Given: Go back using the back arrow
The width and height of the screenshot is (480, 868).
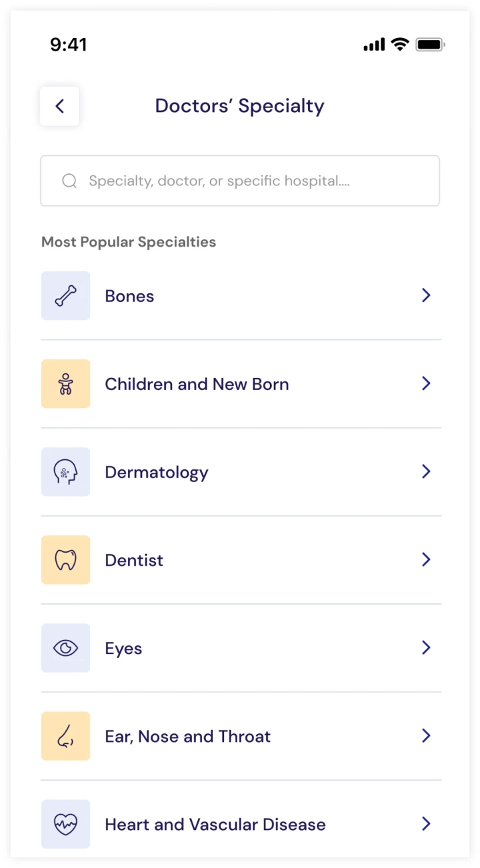Looking at the screenshot, I should 59,106.
